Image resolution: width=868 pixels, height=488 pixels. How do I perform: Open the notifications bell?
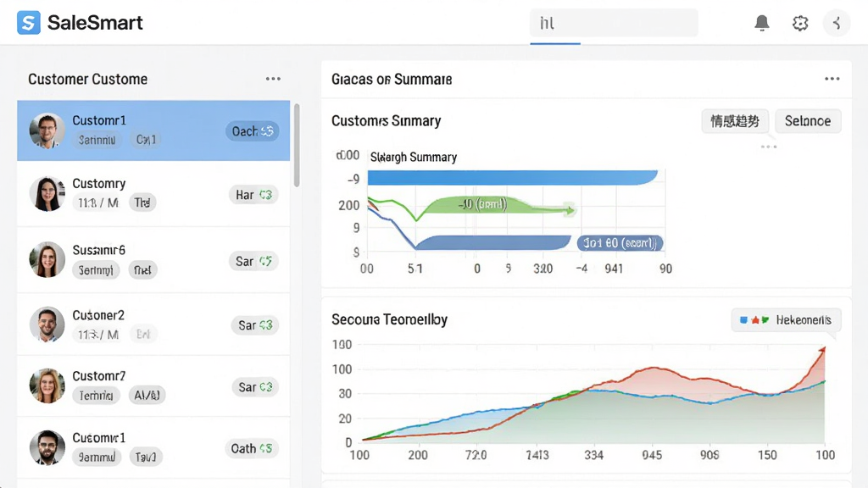click(762, 23)
